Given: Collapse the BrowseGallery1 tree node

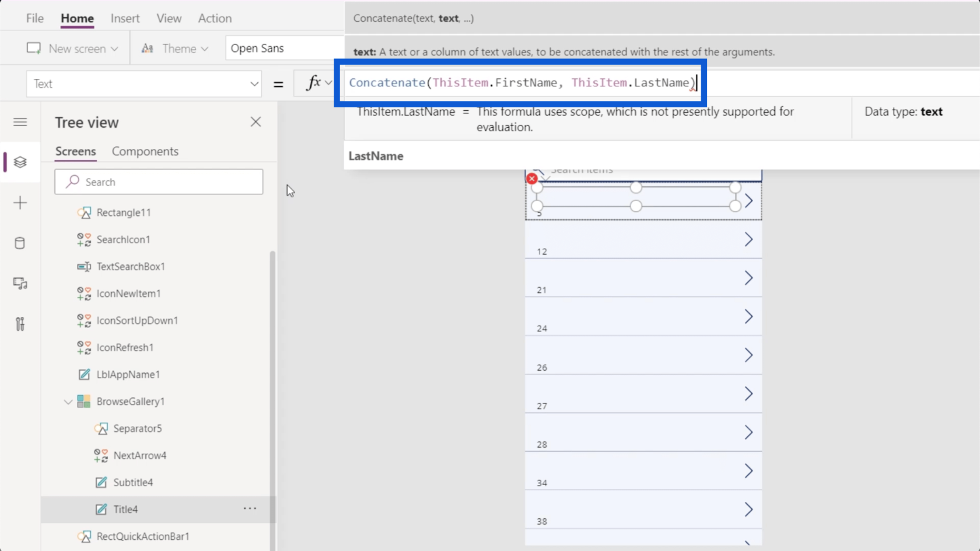Looking at the screenshot, I should tap(68, 402).
